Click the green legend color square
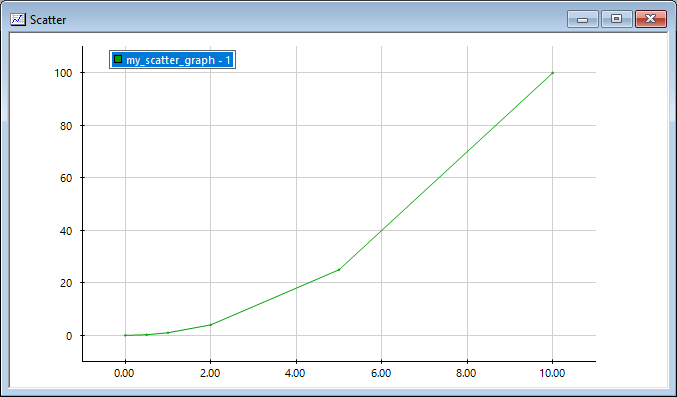Screen dimensions: 677x397 click(x=118, y=59)
